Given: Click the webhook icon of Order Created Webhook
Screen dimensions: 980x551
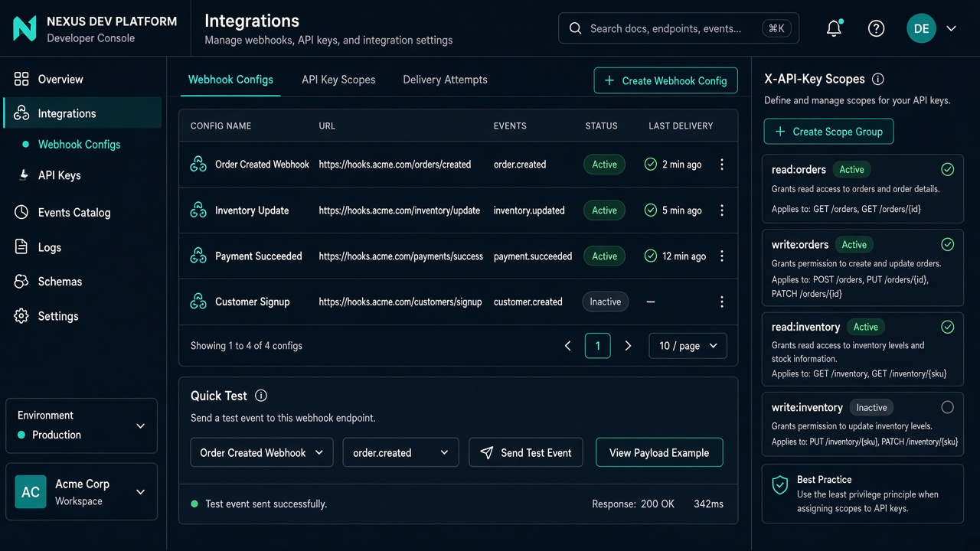Looking at the screenshot, I should (x=198, y=165).
